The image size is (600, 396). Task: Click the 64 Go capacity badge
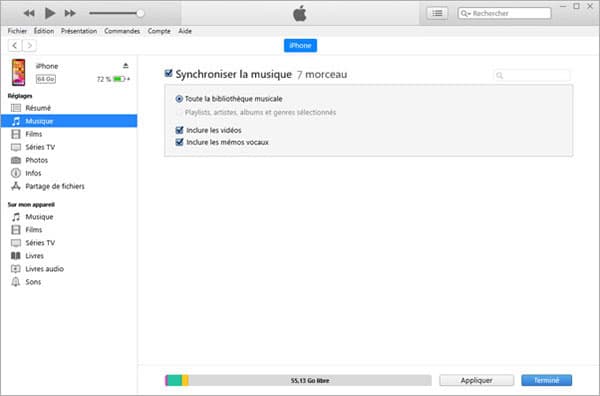(46, 79)
